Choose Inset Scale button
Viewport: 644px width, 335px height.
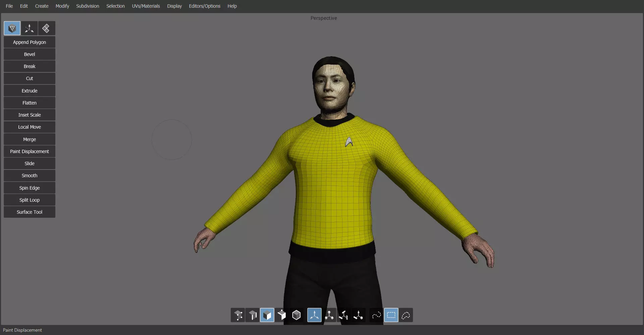30,115
